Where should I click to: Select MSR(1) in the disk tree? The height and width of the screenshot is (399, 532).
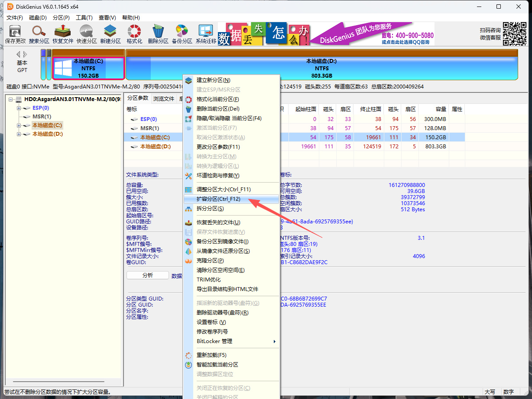click(42, 117)
